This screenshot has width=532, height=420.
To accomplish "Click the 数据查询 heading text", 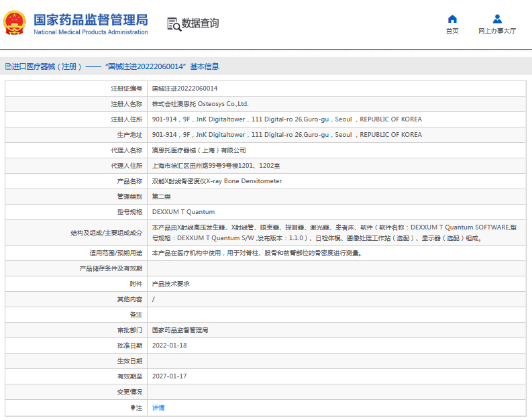I will coord(200,23).
